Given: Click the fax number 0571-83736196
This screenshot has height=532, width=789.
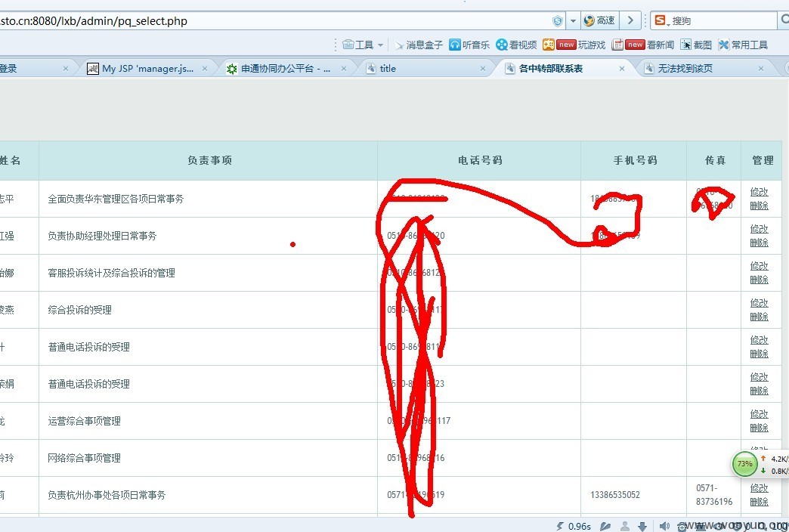Looking at the screenshot, I should tap(714, 495).
